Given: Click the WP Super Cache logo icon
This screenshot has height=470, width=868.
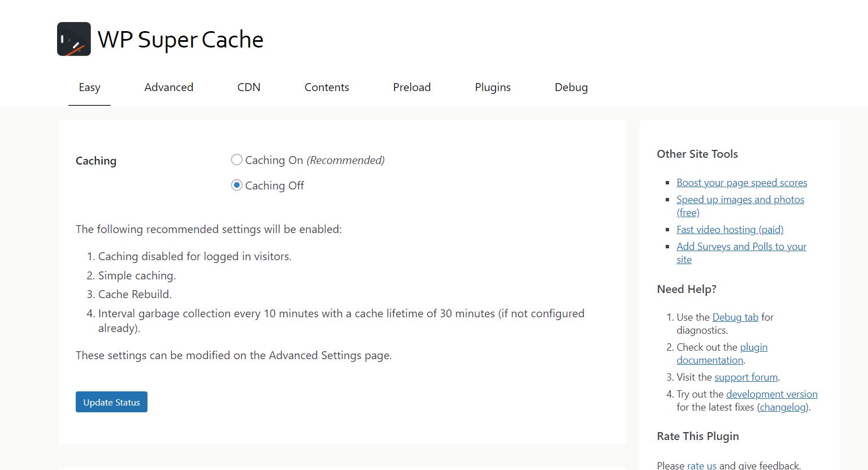Looking at the screenshot, I should tap(73, 39).
